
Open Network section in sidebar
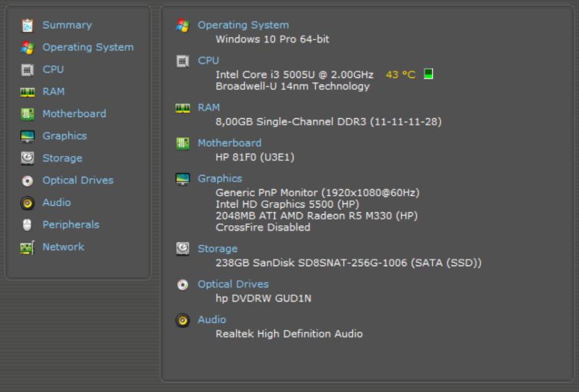pos(64,247)
